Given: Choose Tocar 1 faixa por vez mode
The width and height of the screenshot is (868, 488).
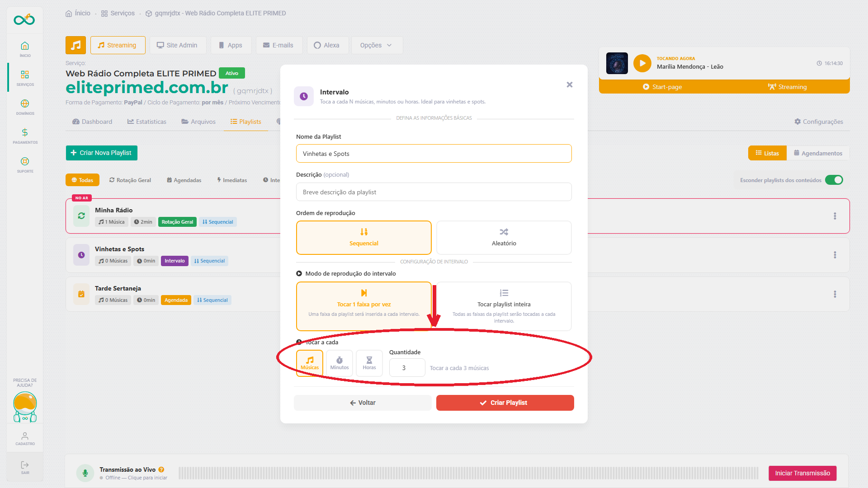Looking at the screenshot, I should point(364,306).
